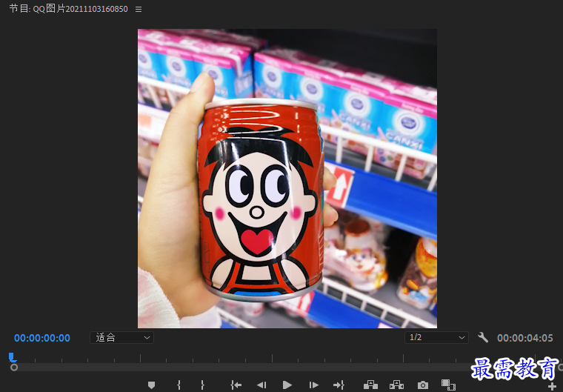Click the Mark In bracket icon

pos(179,385)
